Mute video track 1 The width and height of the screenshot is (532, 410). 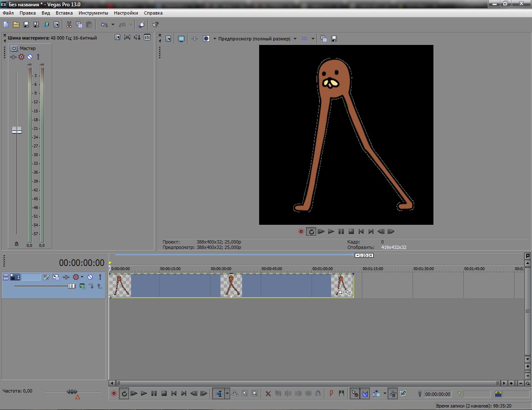[90, 277]
